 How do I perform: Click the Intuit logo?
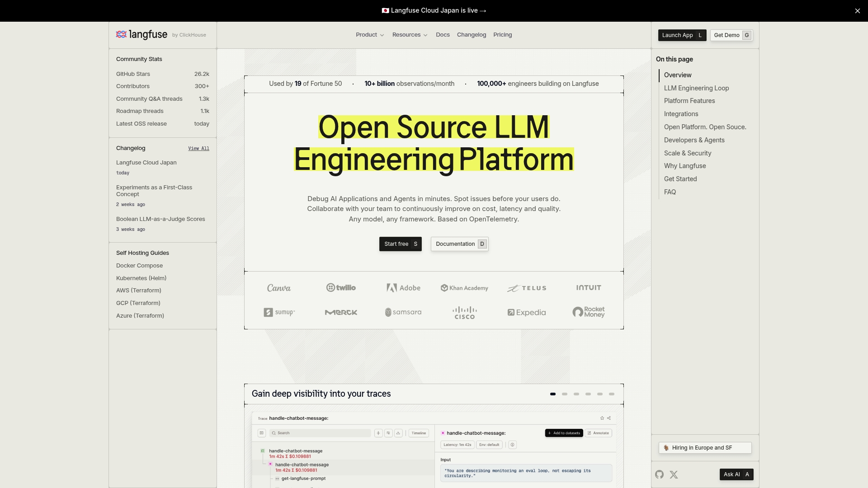coord(589,287)
